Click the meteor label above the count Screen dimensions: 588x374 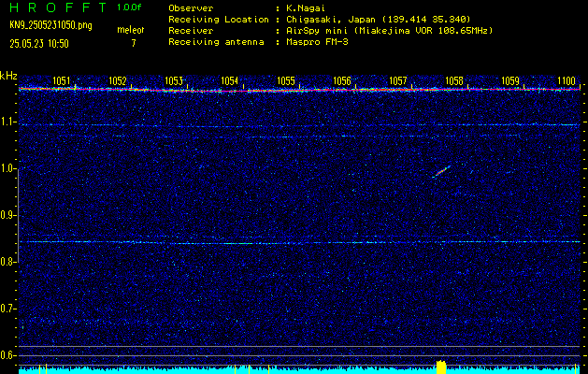(x=131, y=30)
